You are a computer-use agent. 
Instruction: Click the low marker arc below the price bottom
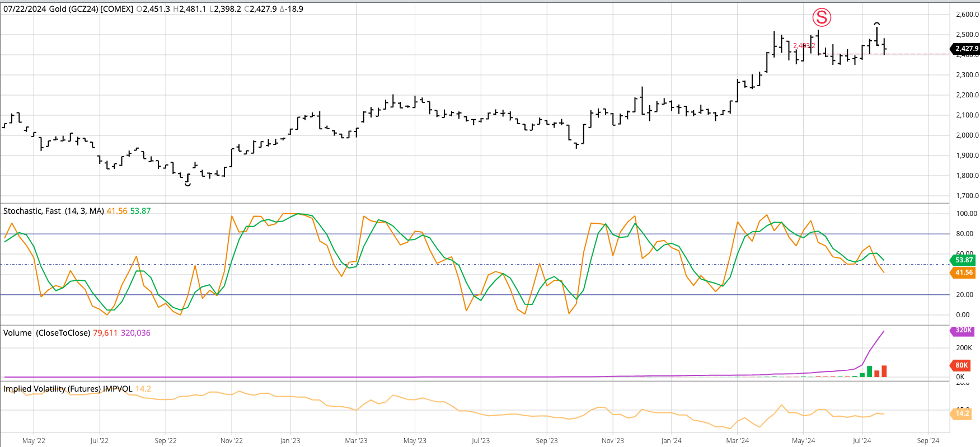[x=188, y=184]
